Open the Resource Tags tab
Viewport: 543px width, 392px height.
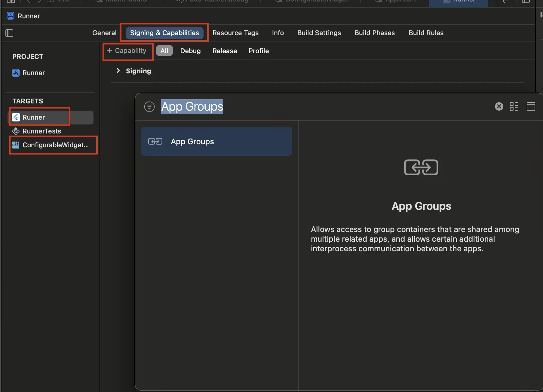(235, 33)
